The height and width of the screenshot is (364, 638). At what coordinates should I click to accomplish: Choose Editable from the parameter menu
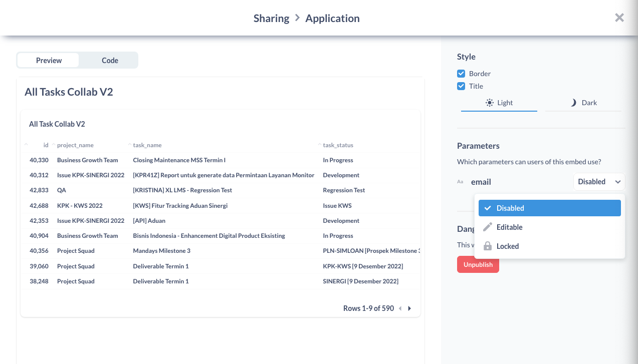[509, 227]
